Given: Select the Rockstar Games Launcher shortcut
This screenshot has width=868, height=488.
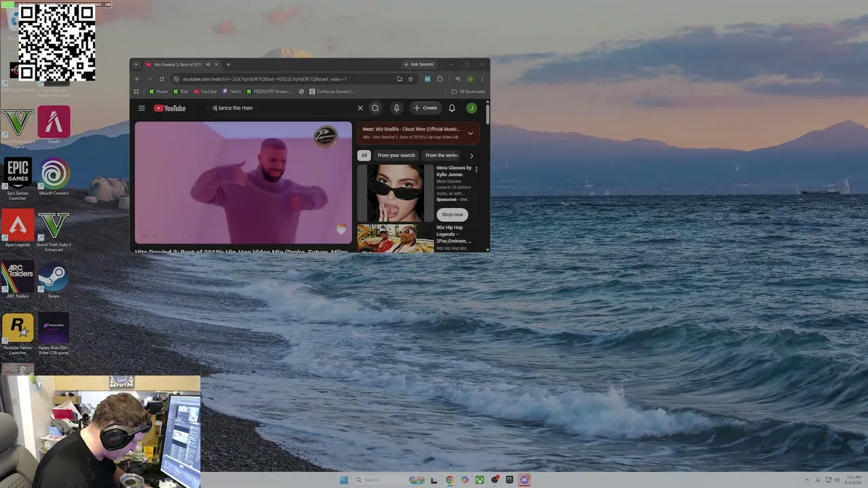Looking at the screenshot, I should tap(18, 333).
